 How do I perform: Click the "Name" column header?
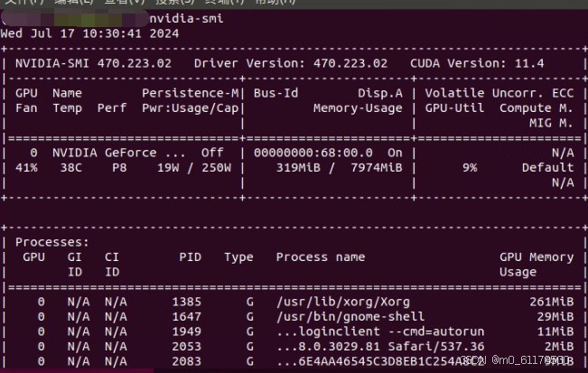tap(67, 93)
